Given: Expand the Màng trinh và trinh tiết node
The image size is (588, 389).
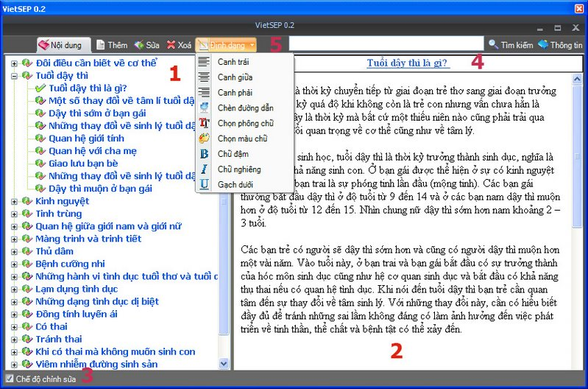Looking at the screenshot, I should (x=14, y=239).
